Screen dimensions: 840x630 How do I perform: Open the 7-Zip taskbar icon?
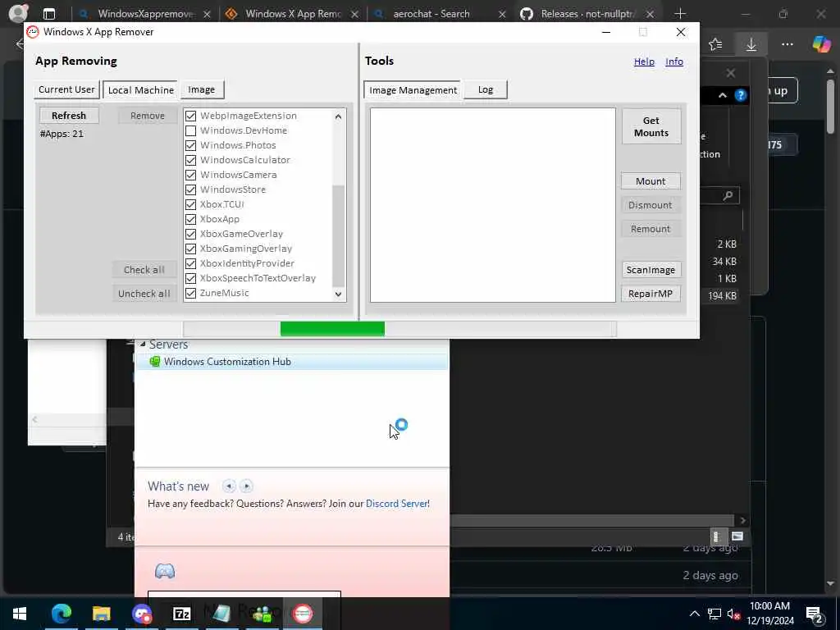[x=181, y=614]
